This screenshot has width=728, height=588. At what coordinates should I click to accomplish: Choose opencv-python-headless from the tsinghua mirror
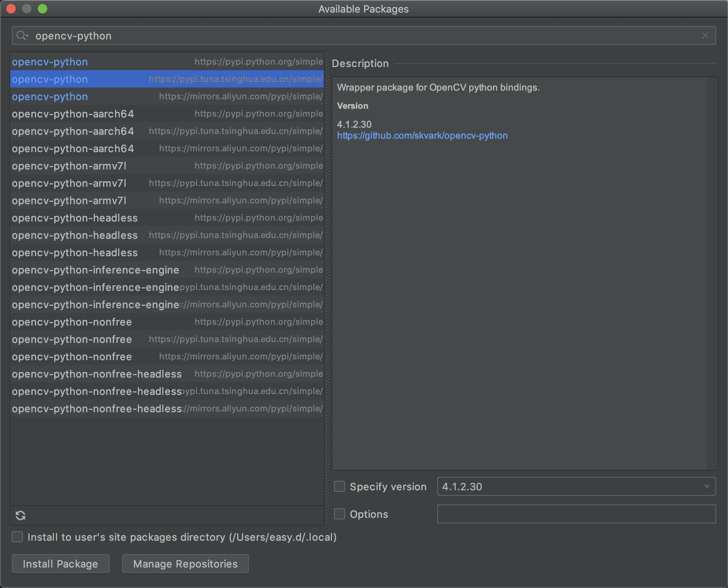[167, 235]
